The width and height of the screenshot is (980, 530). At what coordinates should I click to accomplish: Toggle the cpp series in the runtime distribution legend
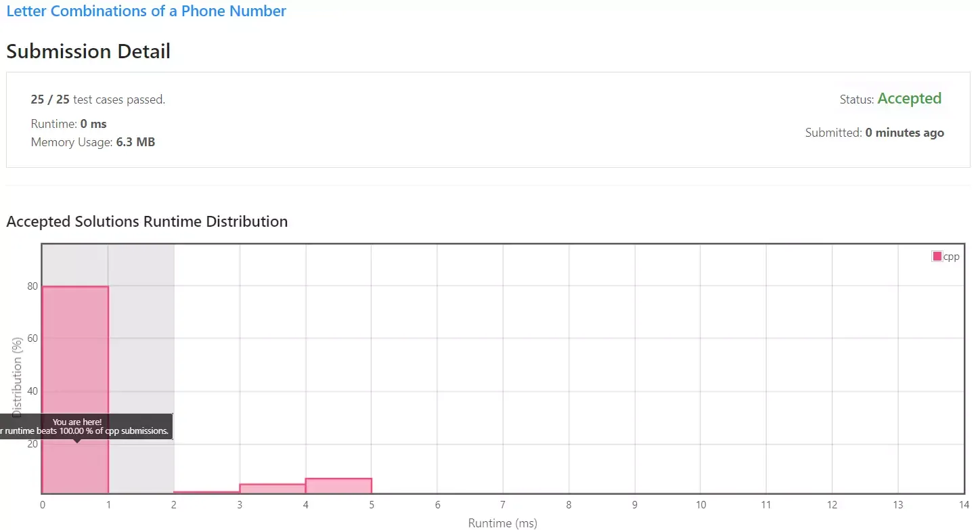coord(945,256)
